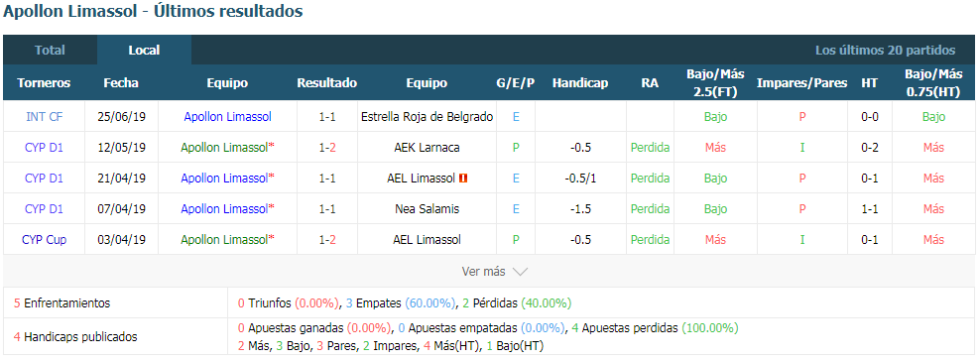980x360 pixels.
Task: Click AEK Larnaca team name
Action: [x=427, y=148]
